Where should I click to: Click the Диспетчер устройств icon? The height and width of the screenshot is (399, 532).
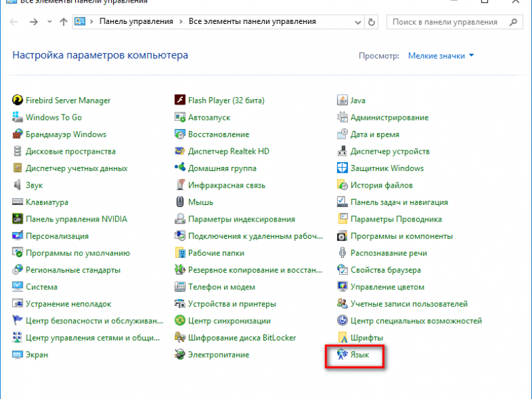(x=342, y=151)
